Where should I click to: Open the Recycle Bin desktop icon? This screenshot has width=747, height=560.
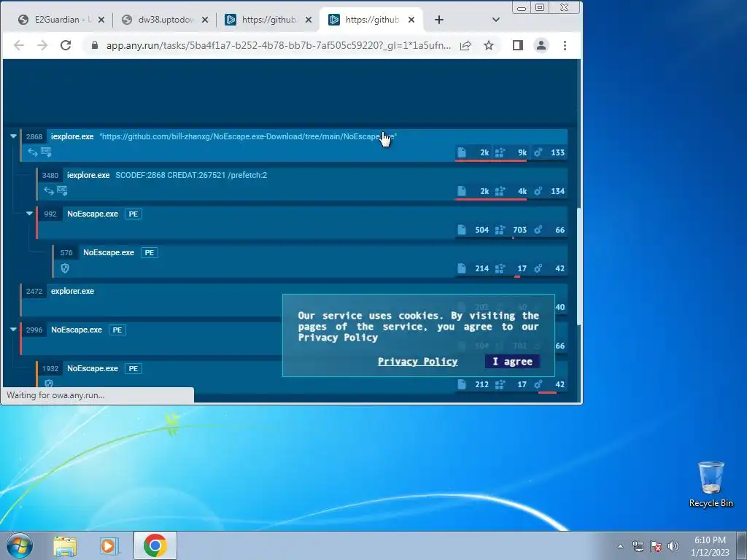point(711,484)
